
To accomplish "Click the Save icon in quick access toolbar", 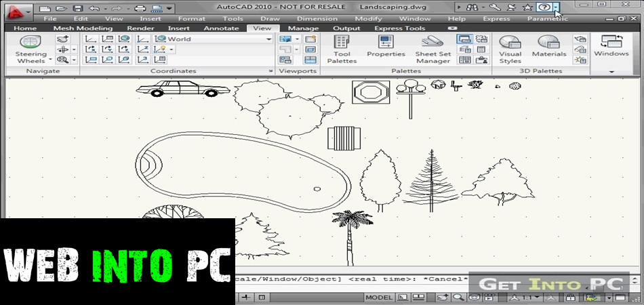I will (77, 8).
